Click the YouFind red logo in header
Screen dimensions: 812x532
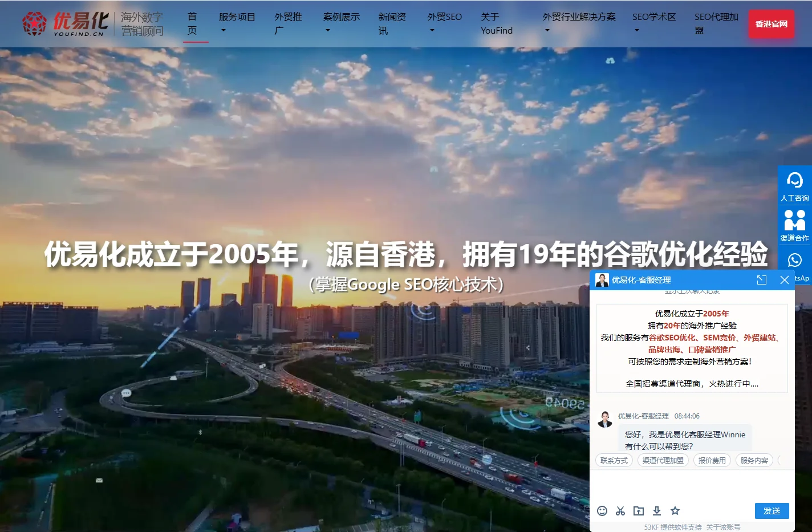65,23
